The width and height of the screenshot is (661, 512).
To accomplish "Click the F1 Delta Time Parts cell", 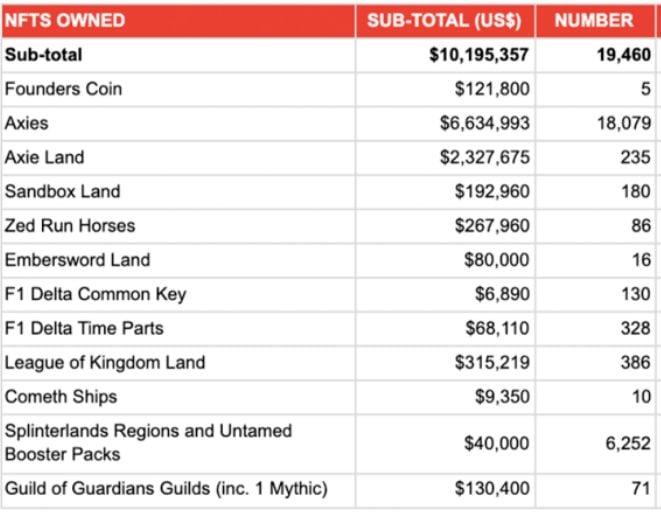I will (x=84, y=328).
